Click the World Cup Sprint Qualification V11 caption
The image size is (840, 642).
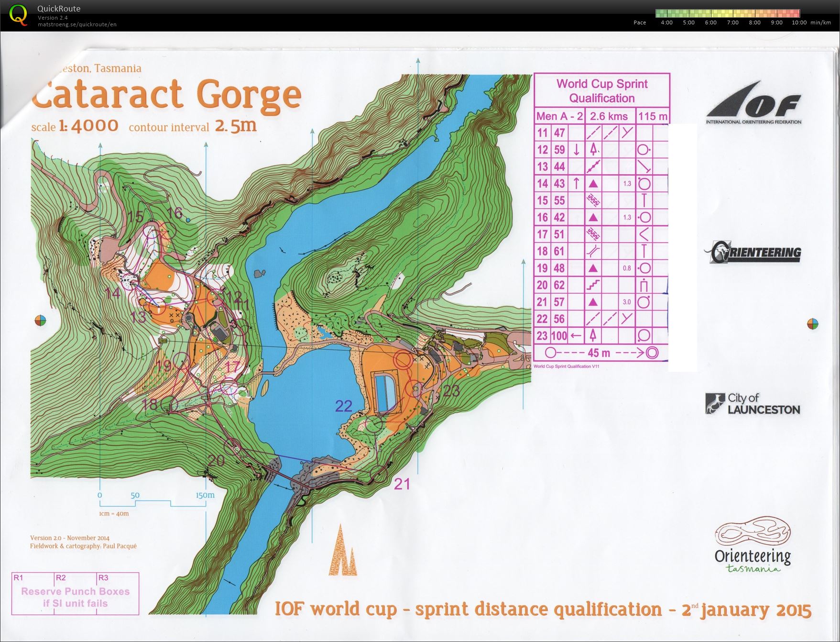coord(566,366)
